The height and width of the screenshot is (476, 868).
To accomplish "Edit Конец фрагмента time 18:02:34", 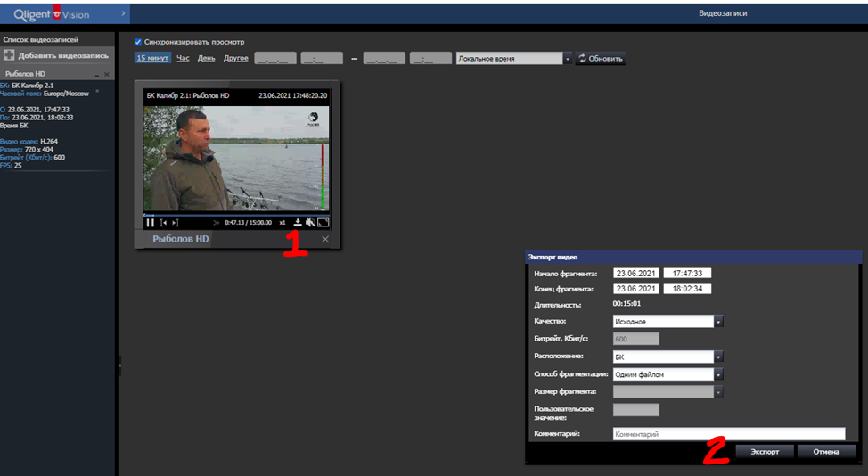I will coord(687,289).
